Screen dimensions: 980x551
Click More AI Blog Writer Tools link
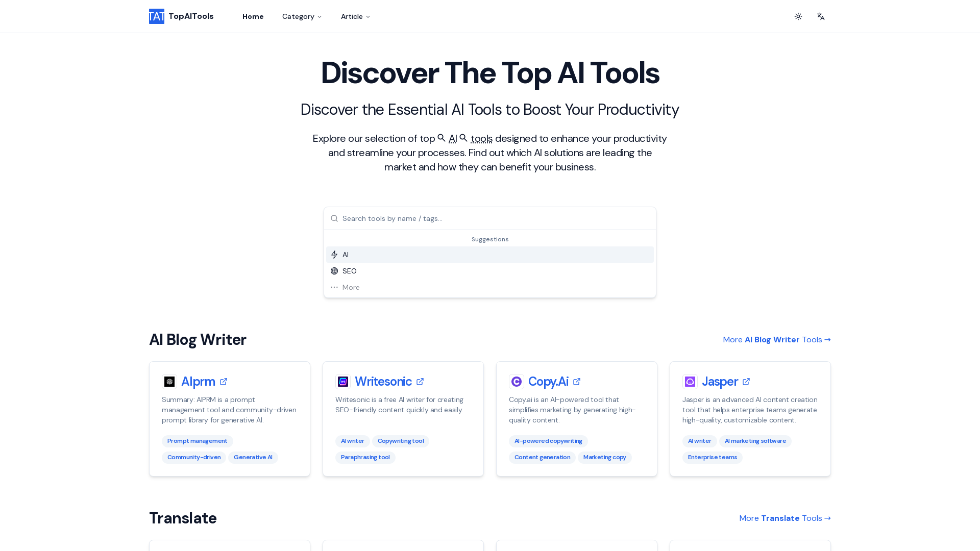pos(777,340)
